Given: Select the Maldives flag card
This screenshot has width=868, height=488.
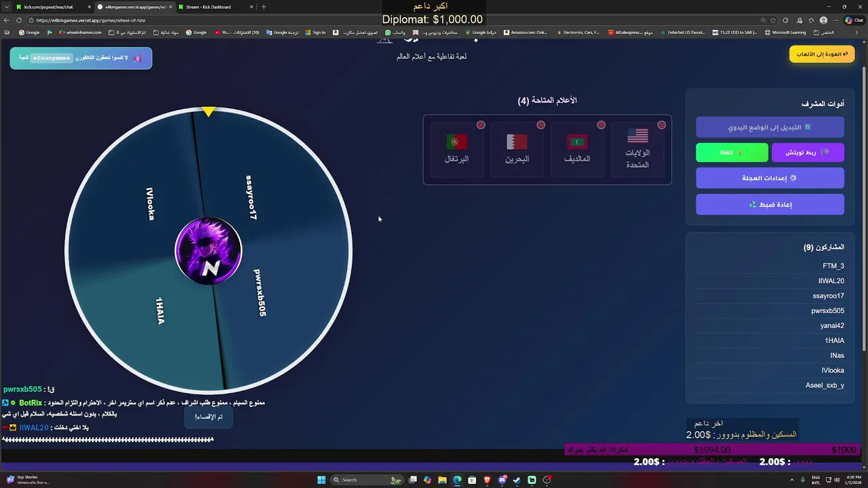Looking at the screenshot, I should (577, 150).
